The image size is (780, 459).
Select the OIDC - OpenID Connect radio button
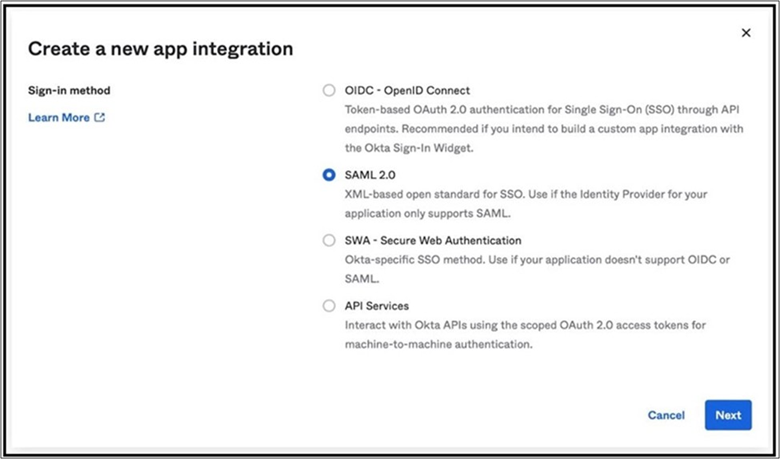pos(329,90)
